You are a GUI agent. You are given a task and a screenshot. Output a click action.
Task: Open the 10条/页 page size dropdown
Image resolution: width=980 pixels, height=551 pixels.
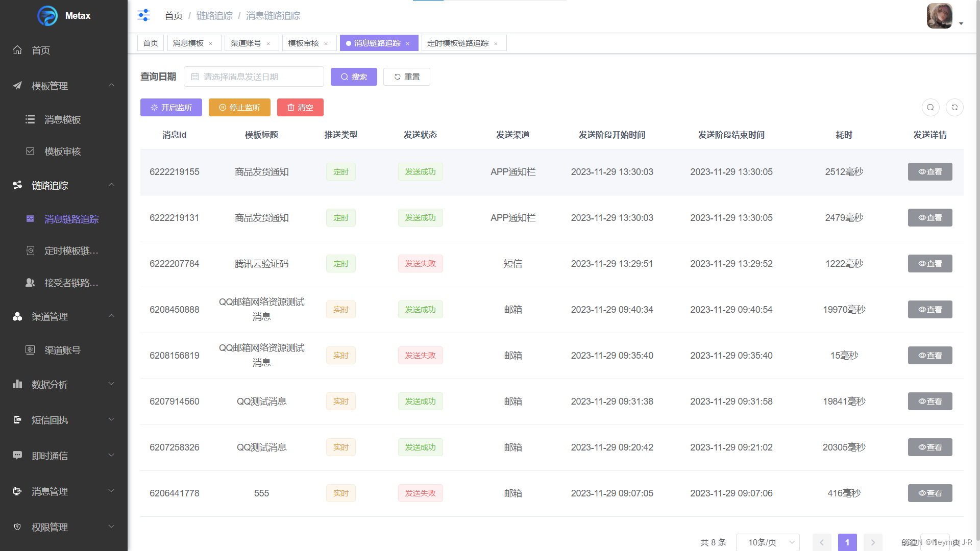pos(767,542)
